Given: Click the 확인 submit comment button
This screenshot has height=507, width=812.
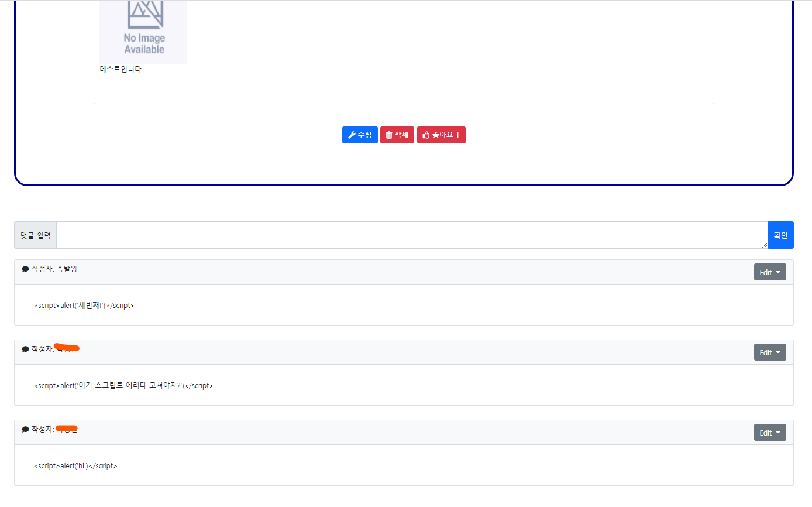Looking at the screenshot, I should [780, 235].
